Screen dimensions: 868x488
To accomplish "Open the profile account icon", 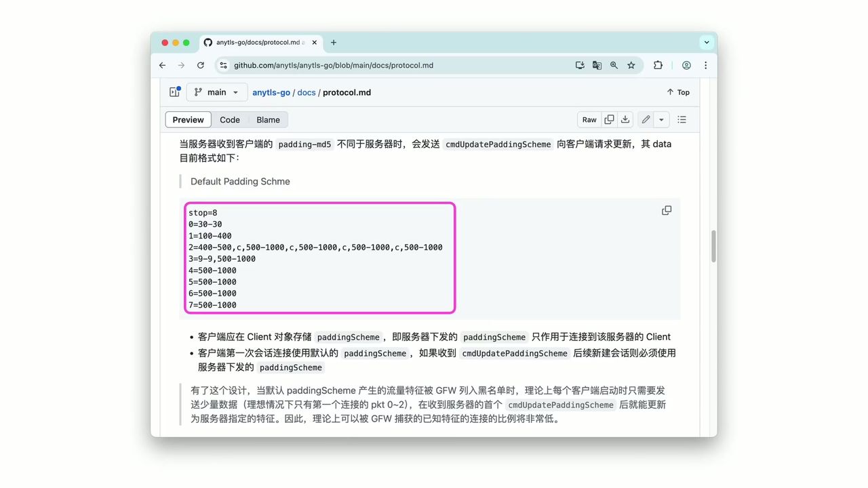I will point(686,65).
